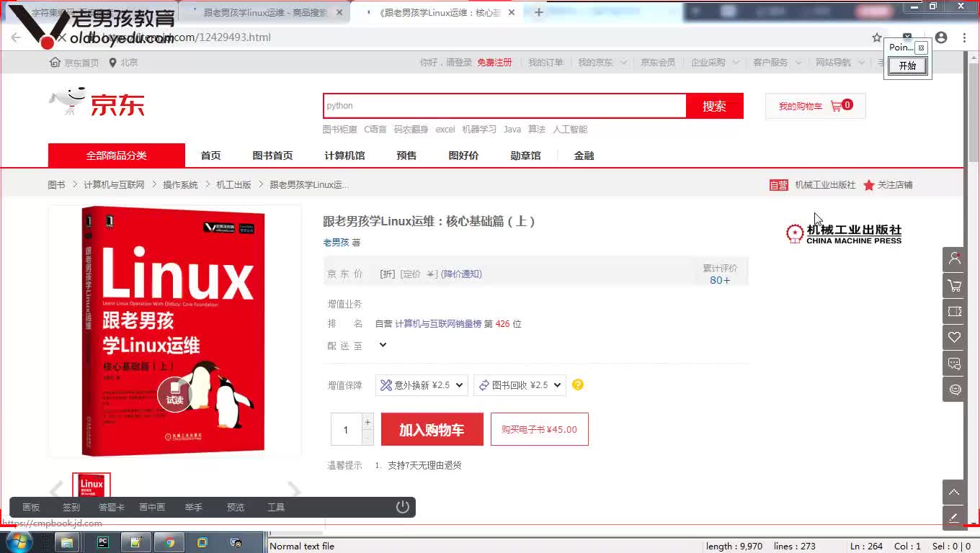Increase quantity with the plus stepper
This screenshot has height=553, width=980.
click(367, 422)
